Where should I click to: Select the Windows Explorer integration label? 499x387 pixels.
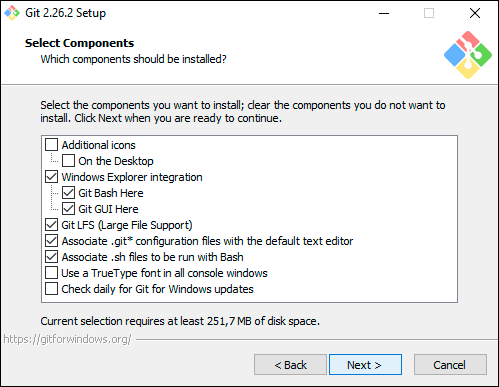click(132, 177)
